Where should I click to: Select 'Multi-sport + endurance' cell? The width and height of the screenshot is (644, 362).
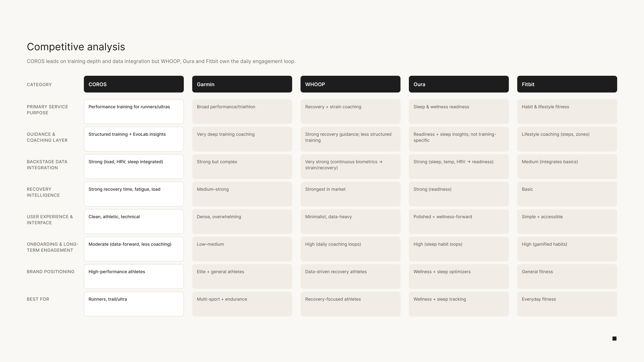pos(242,304)
